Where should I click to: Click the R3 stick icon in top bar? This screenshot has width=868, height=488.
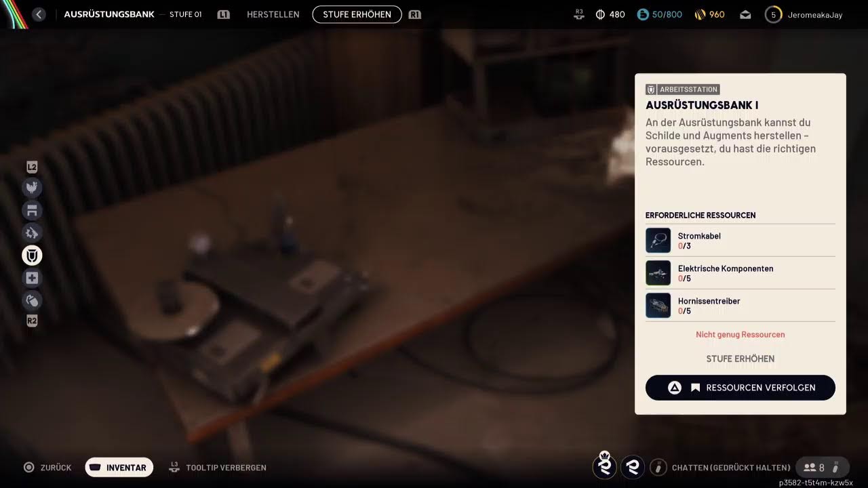tap(579, 14)
